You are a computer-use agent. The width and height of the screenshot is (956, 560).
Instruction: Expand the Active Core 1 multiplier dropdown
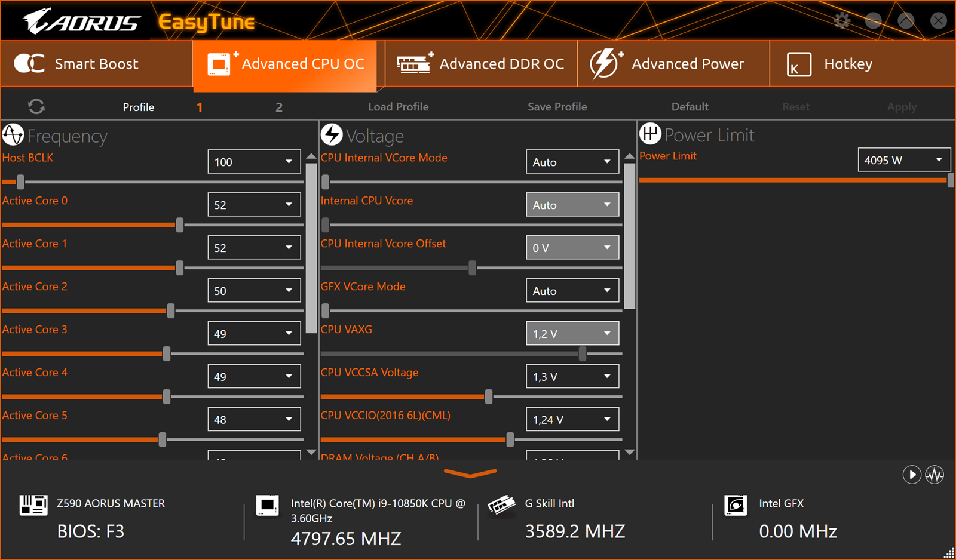pyautogui.click(x=254, y=248)
